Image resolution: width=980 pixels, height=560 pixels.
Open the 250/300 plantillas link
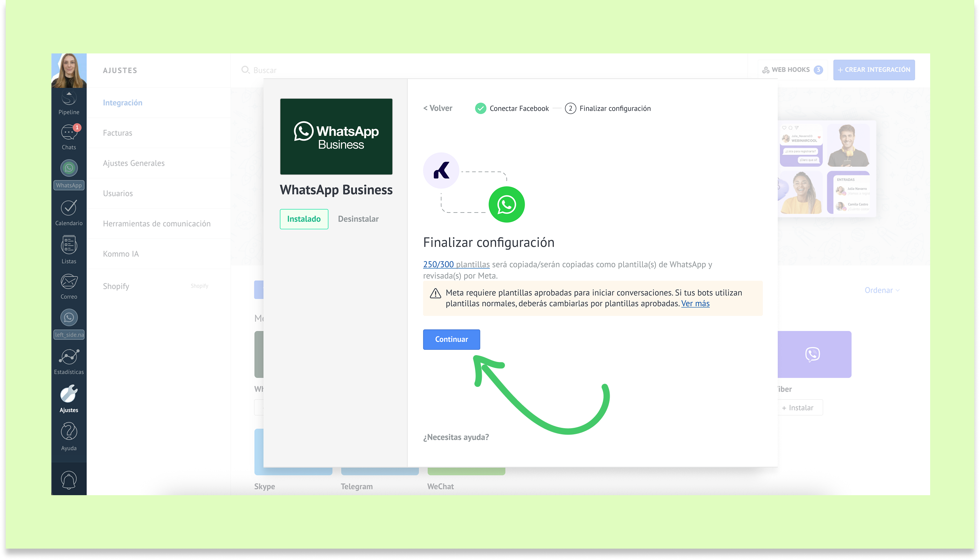[x=456, y=265]
